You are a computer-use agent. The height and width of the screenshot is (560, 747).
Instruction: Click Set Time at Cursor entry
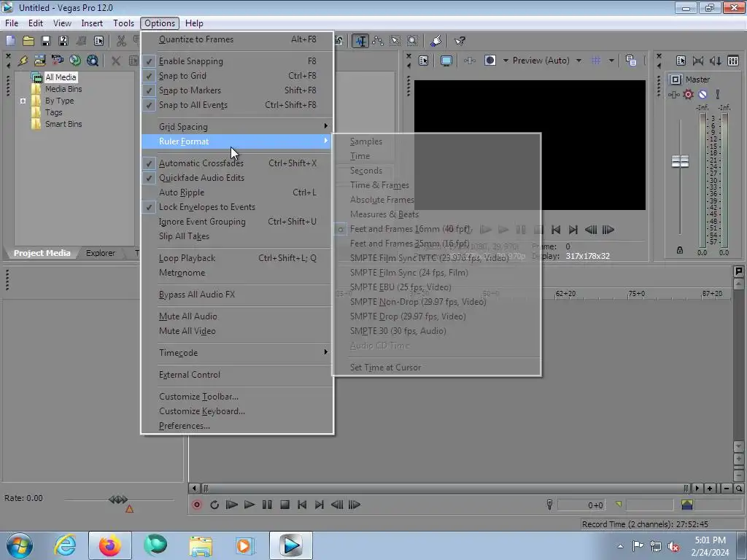tap(437, 367)
